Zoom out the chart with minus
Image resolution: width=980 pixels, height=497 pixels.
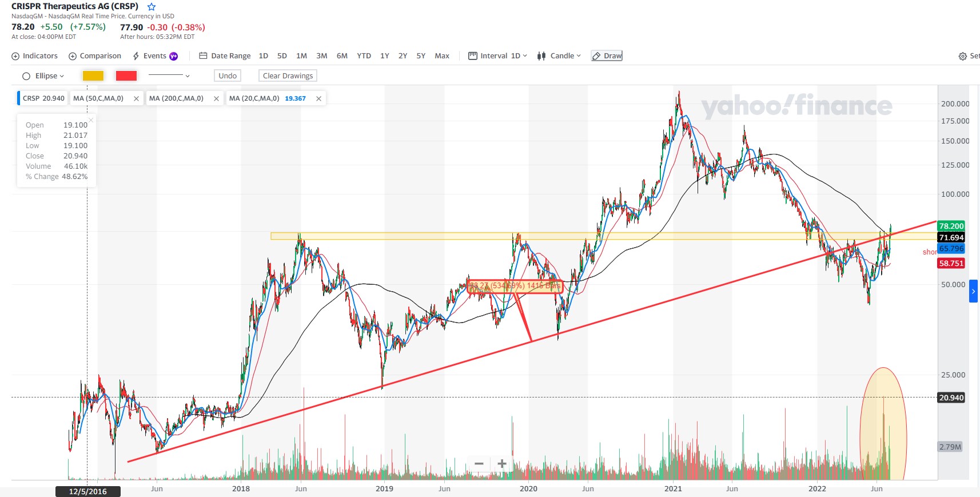tap(479, 464)
